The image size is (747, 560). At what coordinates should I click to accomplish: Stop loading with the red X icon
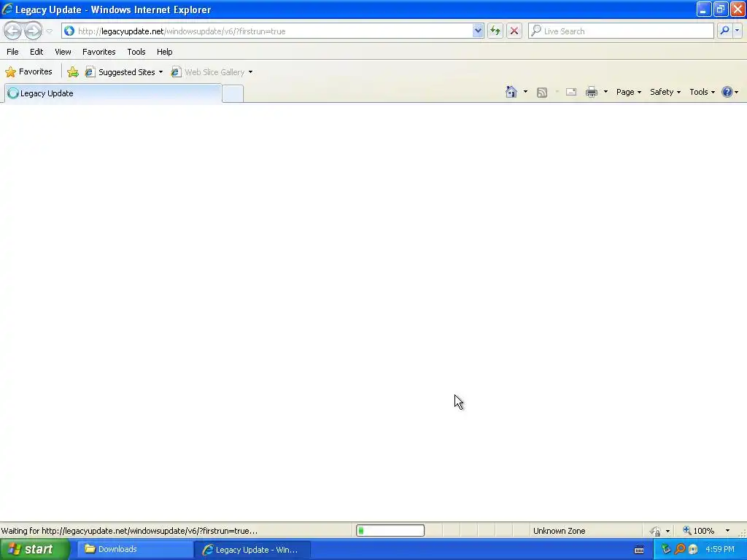coord(514,31)
